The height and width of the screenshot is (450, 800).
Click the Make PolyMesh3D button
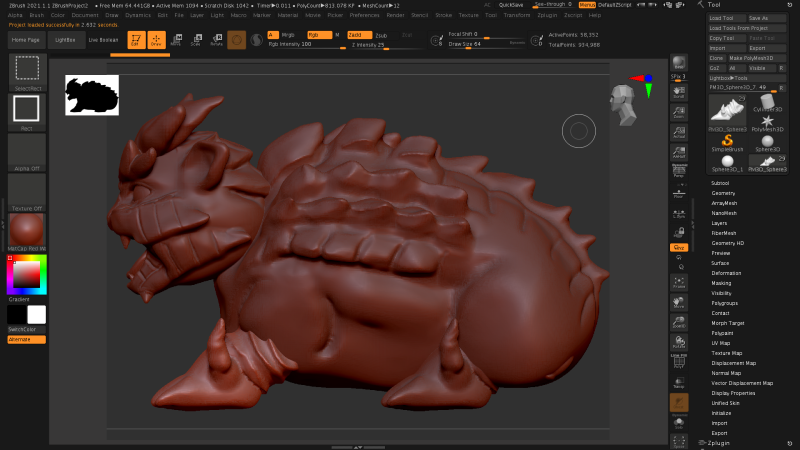(750, 58)
